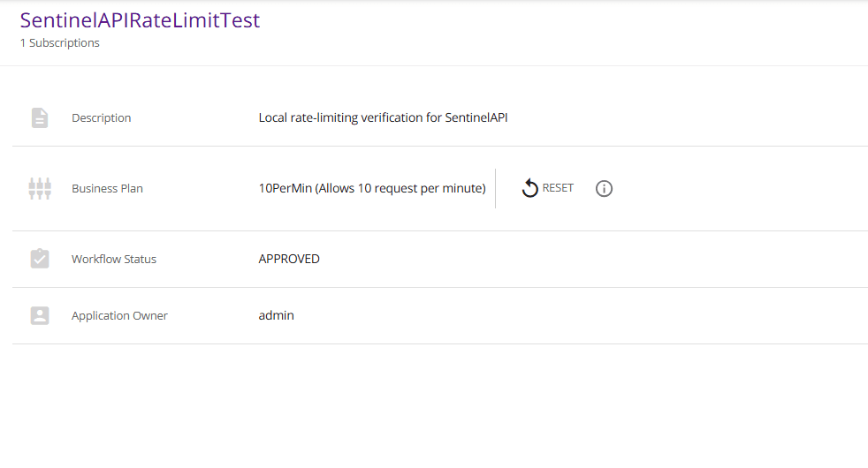Click the 'Application Owner' label

pos(119,315)
